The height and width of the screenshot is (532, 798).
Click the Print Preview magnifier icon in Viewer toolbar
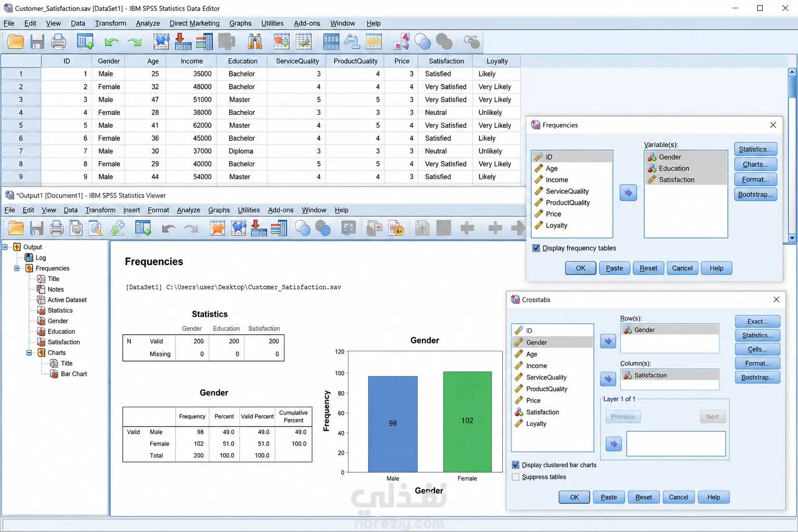[96, 228]
